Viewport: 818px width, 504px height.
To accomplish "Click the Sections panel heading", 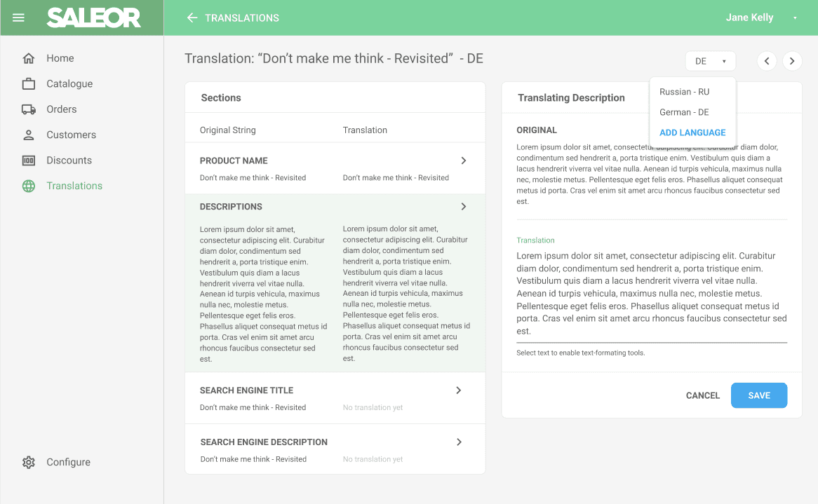I will (221, 97).
